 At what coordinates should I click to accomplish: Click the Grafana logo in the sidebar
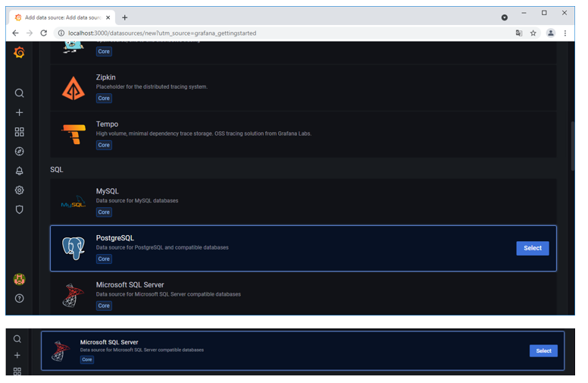pos(19,52)
